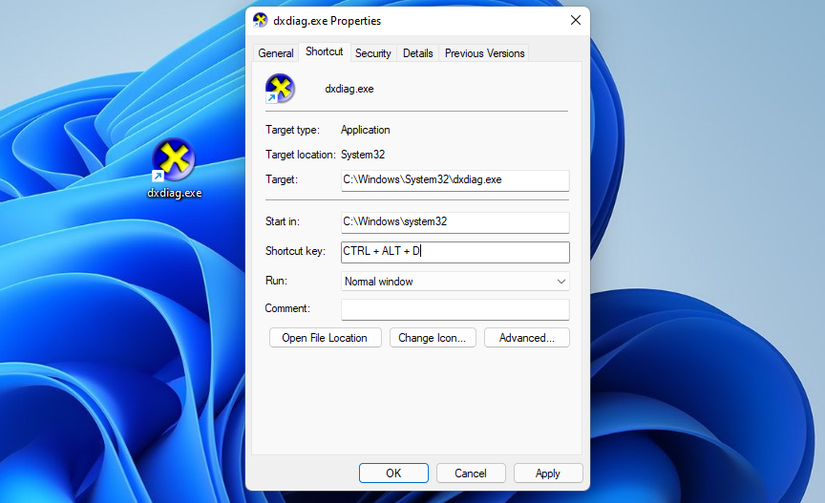Image resolution: width=825 pixels, height=503 pixels.
Task: Select the Shortcut tab
Action: 324,52
